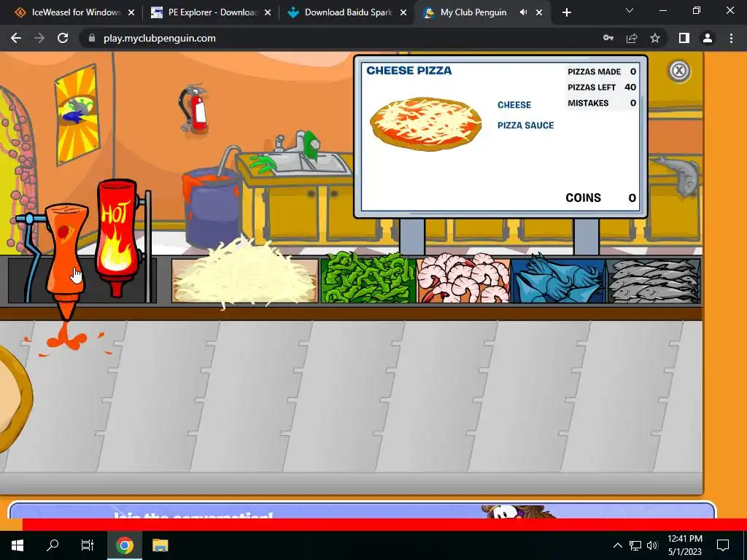The image size is (747, 560).
Task: Open the Chrome three-dot menu
Action: (731, 38)
